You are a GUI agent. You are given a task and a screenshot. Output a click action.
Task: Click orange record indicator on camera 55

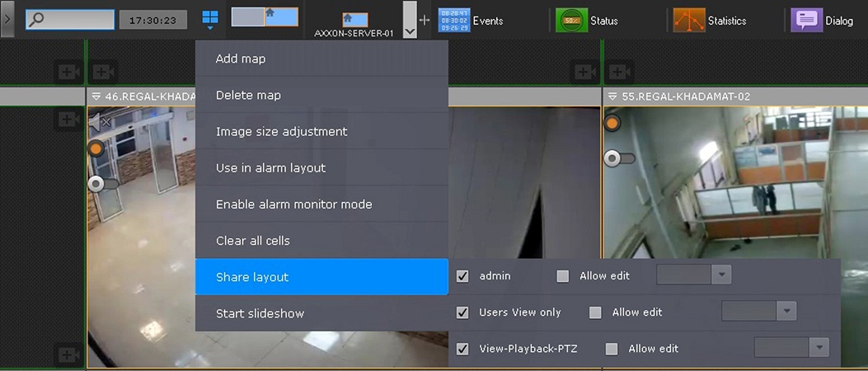click(612, 124)
